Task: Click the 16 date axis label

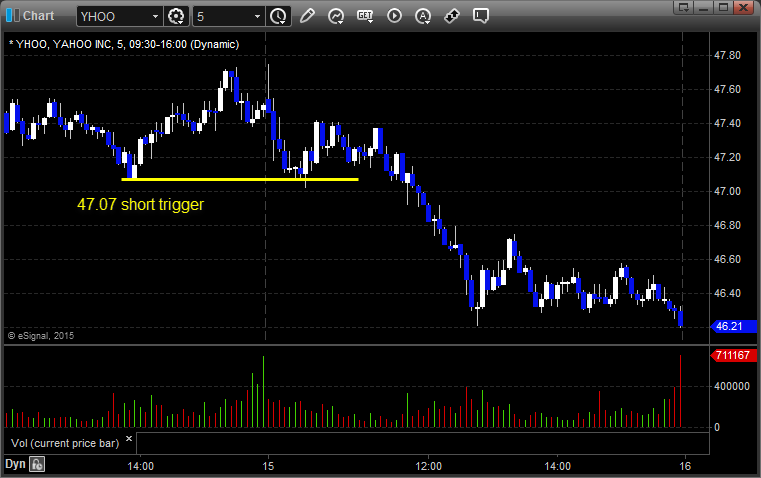Action: click(x=685, y=466)
